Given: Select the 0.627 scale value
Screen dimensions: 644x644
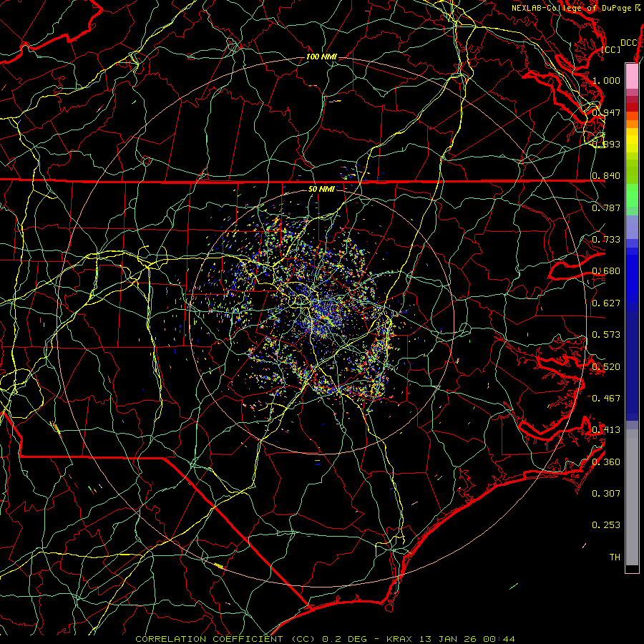Looking at the screenshot, I should tap(606, 303).
